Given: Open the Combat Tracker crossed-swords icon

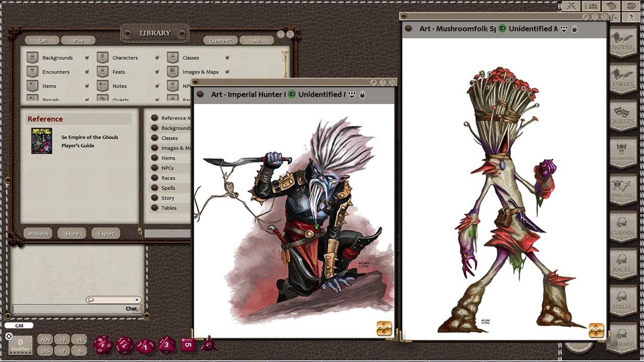Looking at the screenshot, I should point(572,6).
